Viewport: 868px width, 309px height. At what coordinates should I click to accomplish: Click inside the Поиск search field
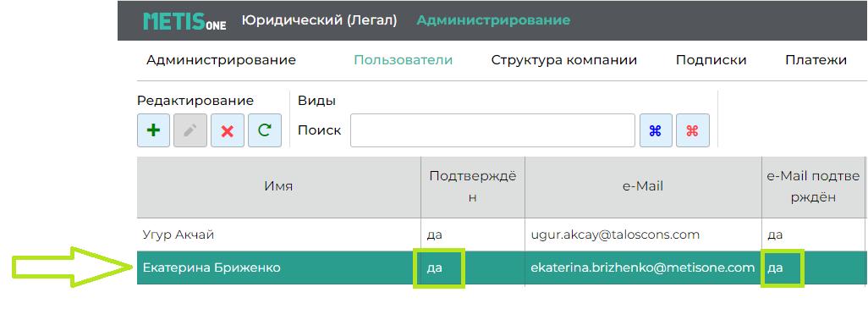tap(492, 130)
